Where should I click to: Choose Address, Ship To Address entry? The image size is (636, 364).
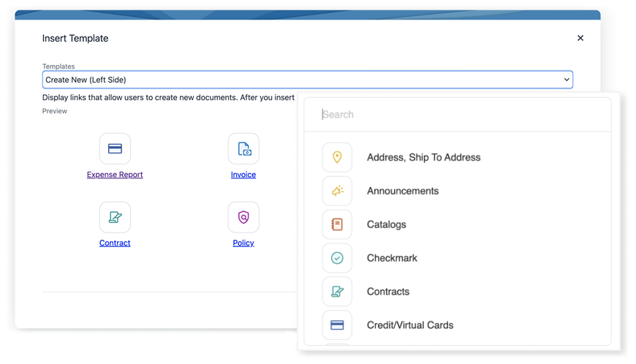click(423, 157)
